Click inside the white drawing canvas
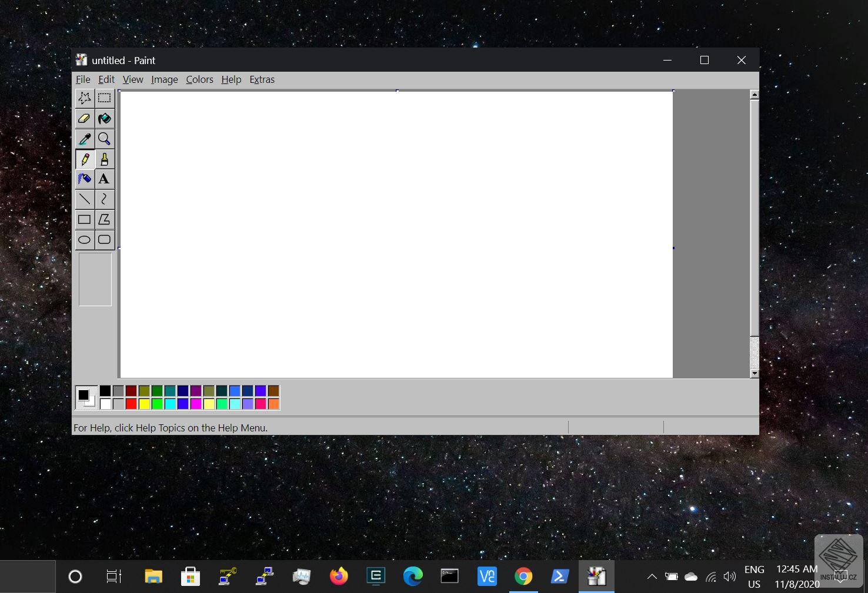The image size is (868, 593). pos(396,234)
